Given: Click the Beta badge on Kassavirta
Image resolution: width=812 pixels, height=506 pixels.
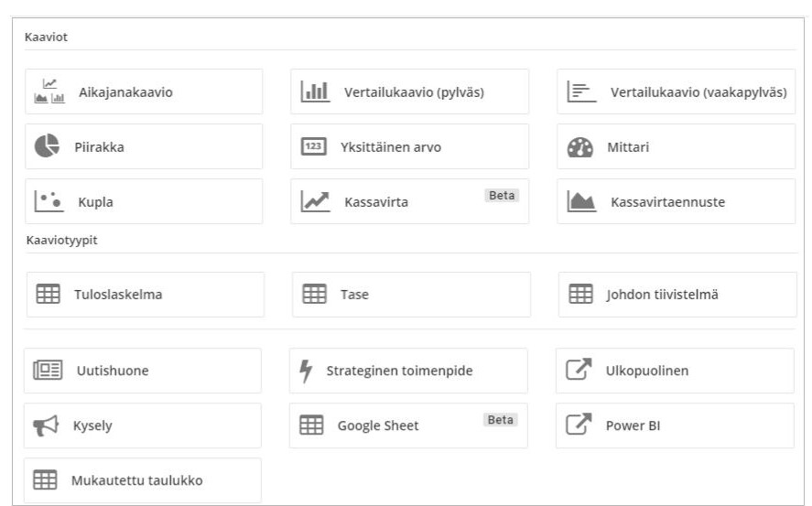Looking at the screenshot, I should pyautogui.click(x=502, y=196).
